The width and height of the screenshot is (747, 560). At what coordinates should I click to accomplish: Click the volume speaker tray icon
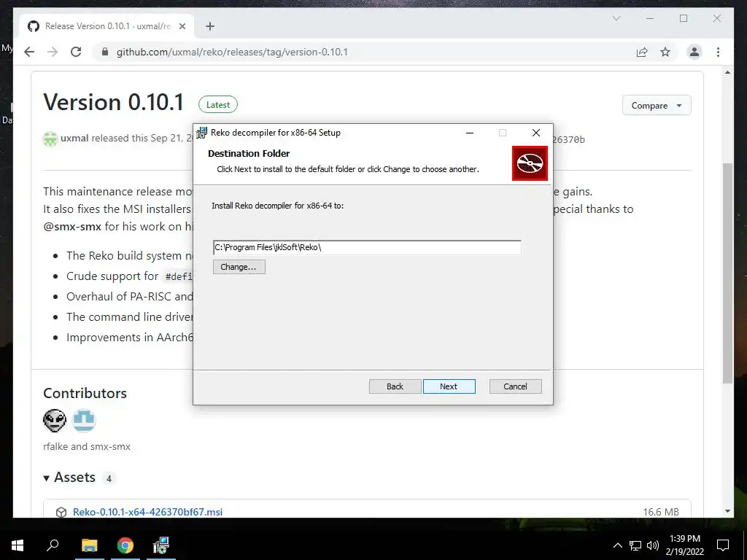[x=653, y=545]
